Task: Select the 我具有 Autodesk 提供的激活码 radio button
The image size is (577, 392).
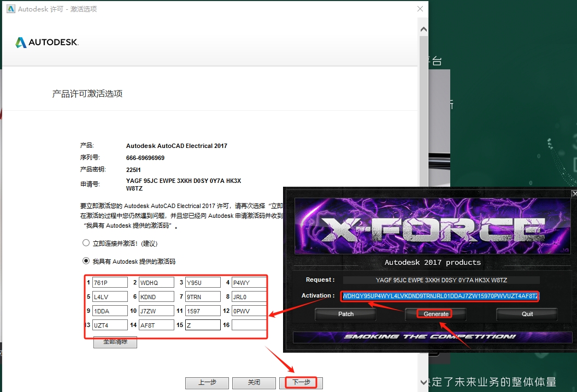Action: click(86, 261)
